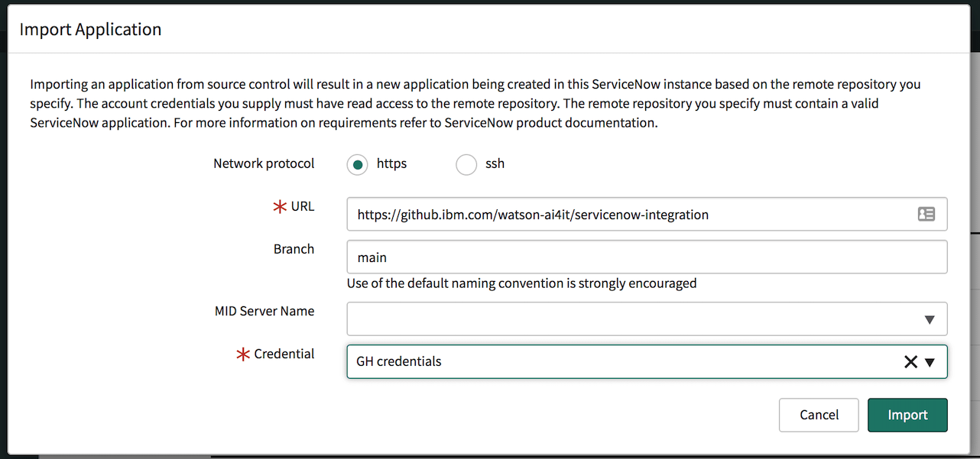
Task: Click the GH credentials text in Credential field
Action: click(x=399, y=362)
